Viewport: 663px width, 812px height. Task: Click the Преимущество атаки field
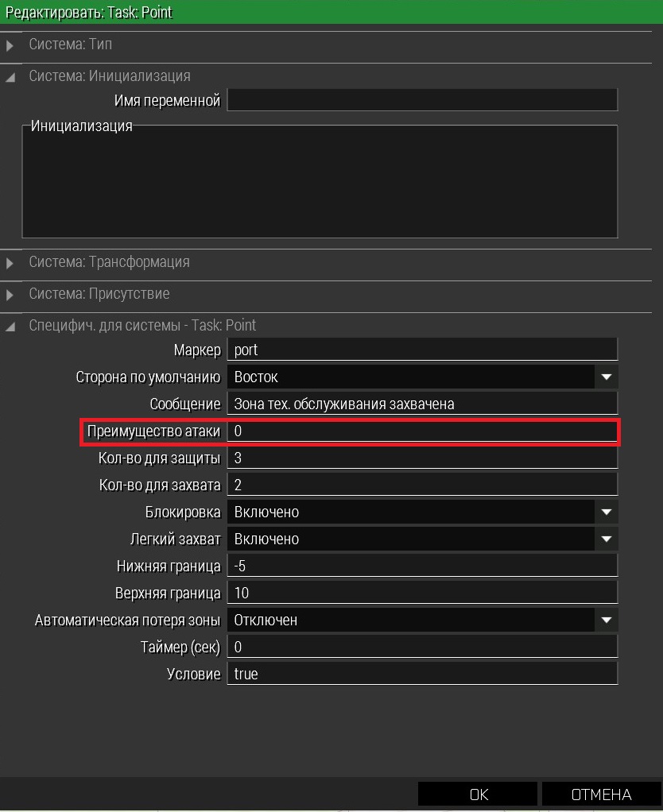pyautogui.click(x=422, y=431)
